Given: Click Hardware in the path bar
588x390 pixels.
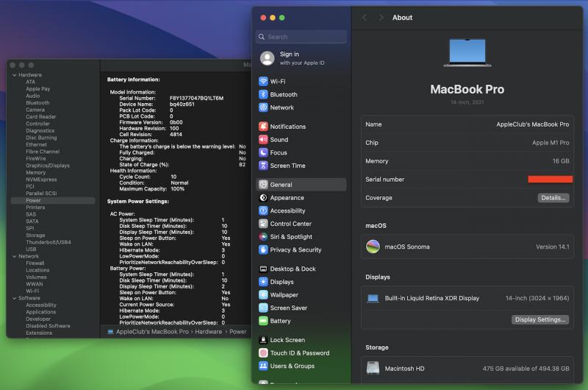Looking at the screenshot, I should tap(209, 332).
